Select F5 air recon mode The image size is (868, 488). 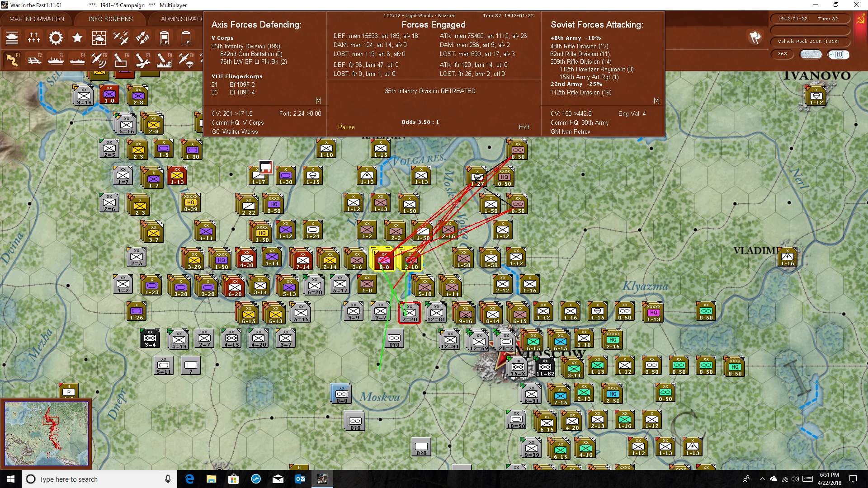point(99,60)
